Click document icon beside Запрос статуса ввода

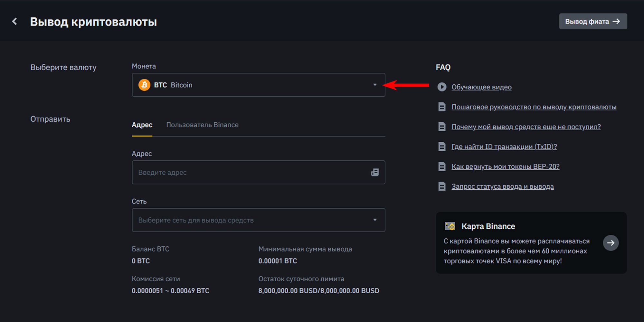442,186
